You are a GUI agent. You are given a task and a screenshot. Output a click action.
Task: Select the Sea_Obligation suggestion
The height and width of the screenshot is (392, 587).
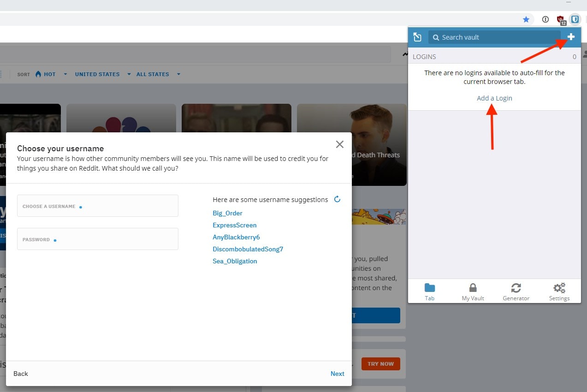(x=235, y=261)
